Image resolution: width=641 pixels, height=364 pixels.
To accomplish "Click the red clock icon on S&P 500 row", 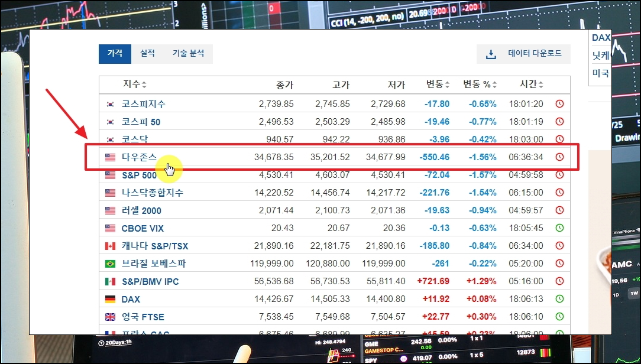I will click(559, 175).
